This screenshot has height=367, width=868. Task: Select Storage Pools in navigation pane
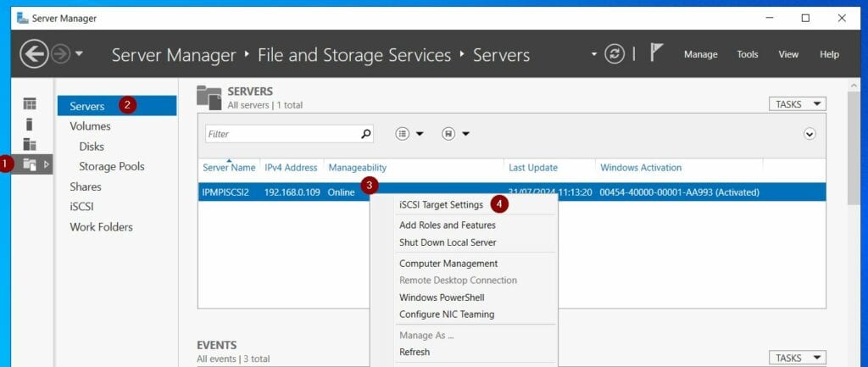point(111,167)
